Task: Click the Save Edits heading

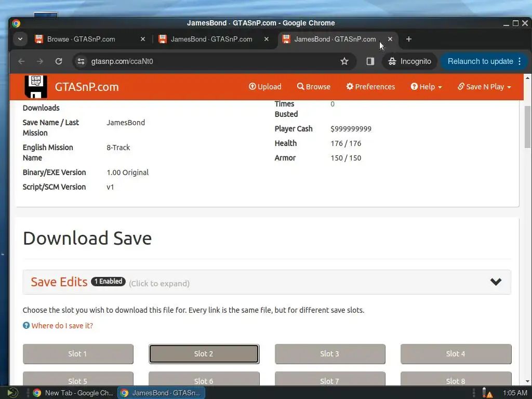Action: pyautogui.click(x=59, y=282)
